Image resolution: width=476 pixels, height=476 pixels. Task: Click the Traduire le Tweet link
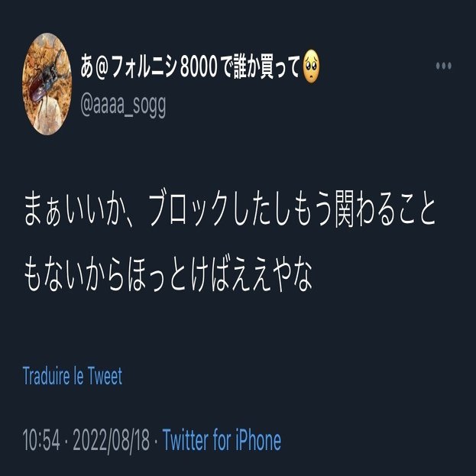(x=73, y=376)
